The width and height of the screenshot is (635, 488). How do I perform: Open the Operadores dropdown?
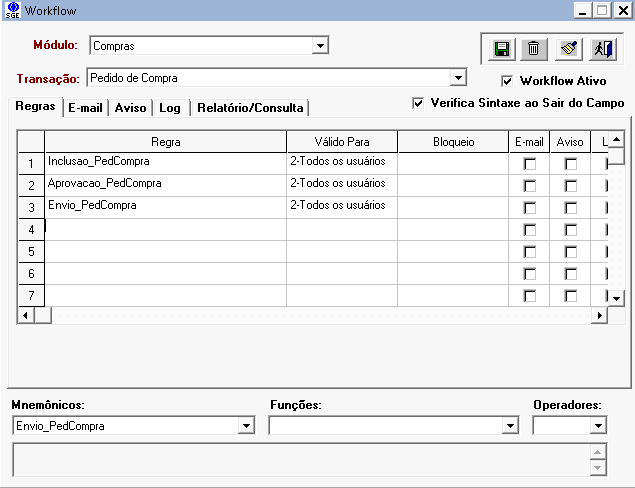click(x=598, y=426)
